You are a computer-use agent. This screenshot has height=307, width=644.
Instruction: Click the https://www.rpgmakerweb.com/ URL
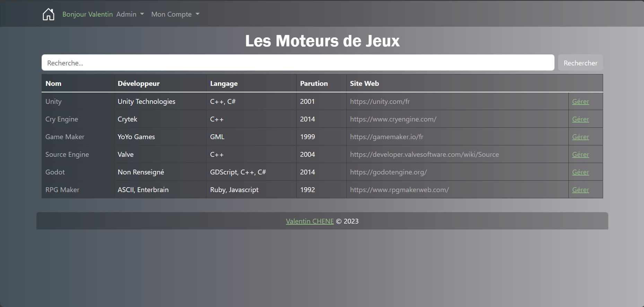tap(400, 190)
